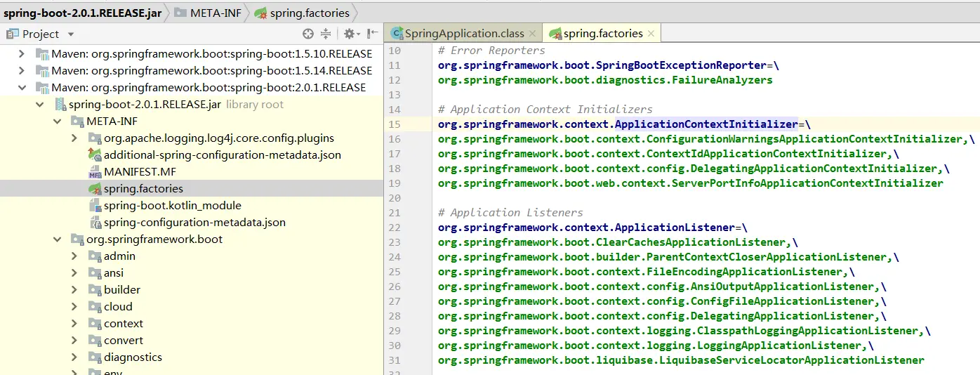Close the spring.factories editor tab
980x375 pixels.
click(x=651, y=33)
